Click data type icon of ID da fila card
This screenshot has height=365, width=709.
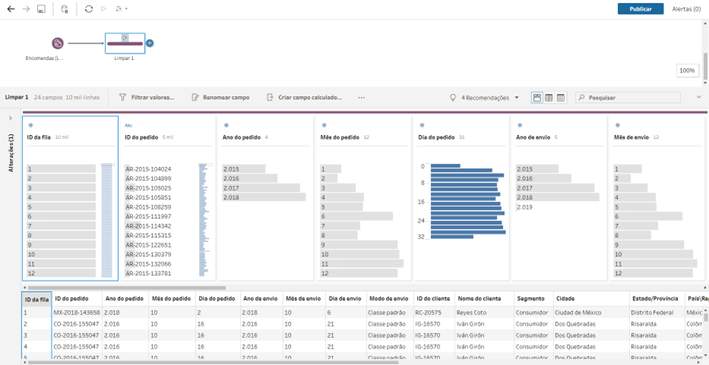pyautogui.click(x=30, y=125)
